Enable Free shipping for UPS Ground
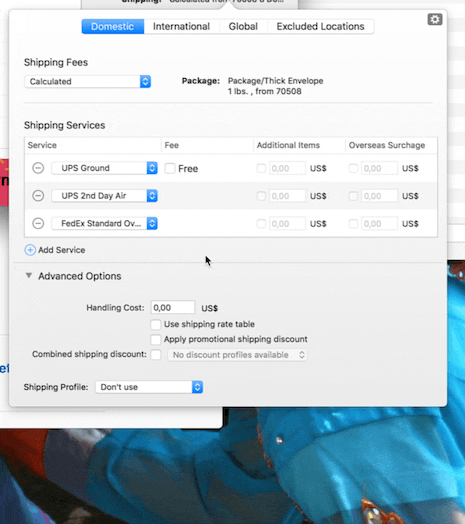The width and height of the screenshot is (465, 524). (x=170, y=168)
